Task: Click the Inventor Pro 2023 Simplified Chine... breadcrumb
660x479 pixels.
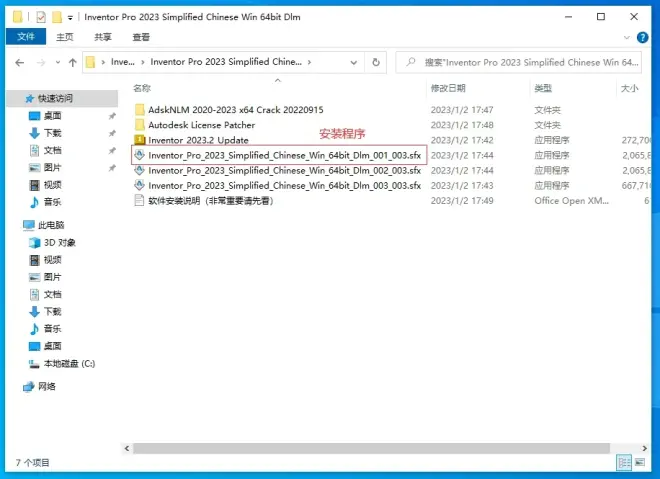Action: tap(226, 62)
